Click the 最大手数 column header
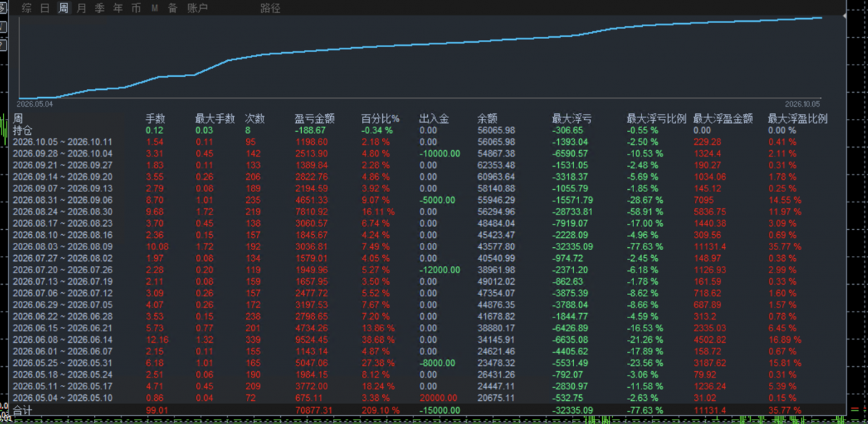The image size is (868, 424). click(215, 119)
